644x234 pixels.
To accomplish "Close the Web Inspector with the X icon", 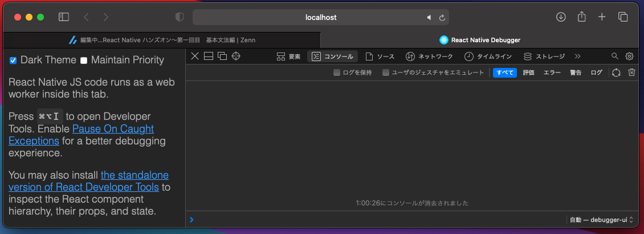I will point(195,57).
